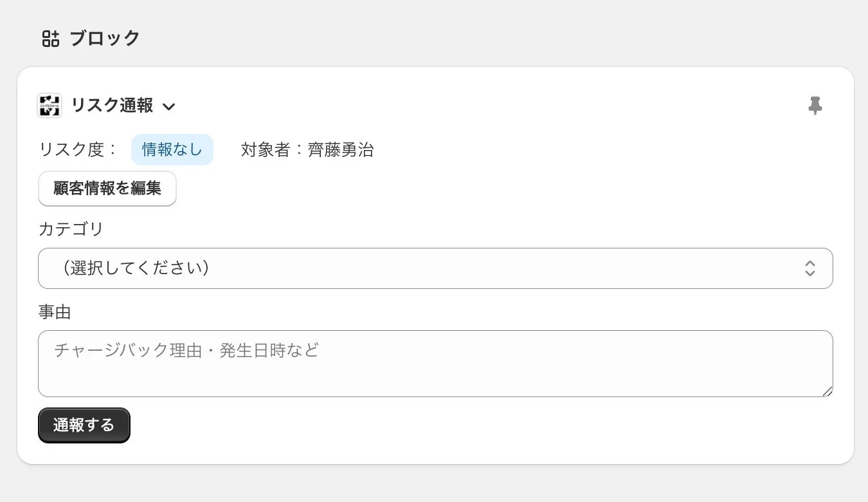Click the 顧客情報を編集 button
Image resolution: width=868 pixels, height=502 pixels.
[107, 188]
